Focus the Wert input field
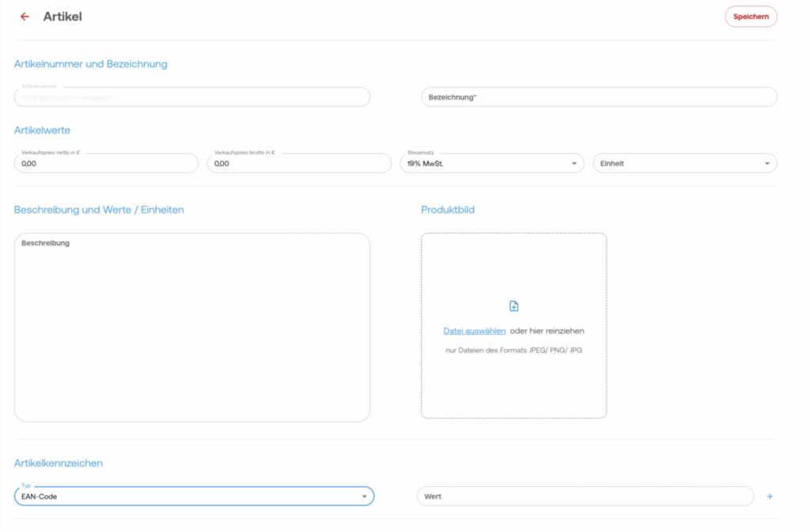 click(584, 496)
